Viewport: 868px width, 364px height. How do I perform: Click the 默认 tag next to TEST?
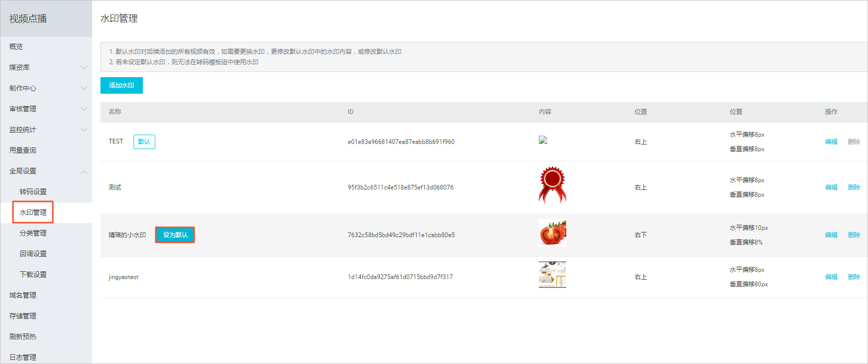pyautogui.click(x=144, y=142)
